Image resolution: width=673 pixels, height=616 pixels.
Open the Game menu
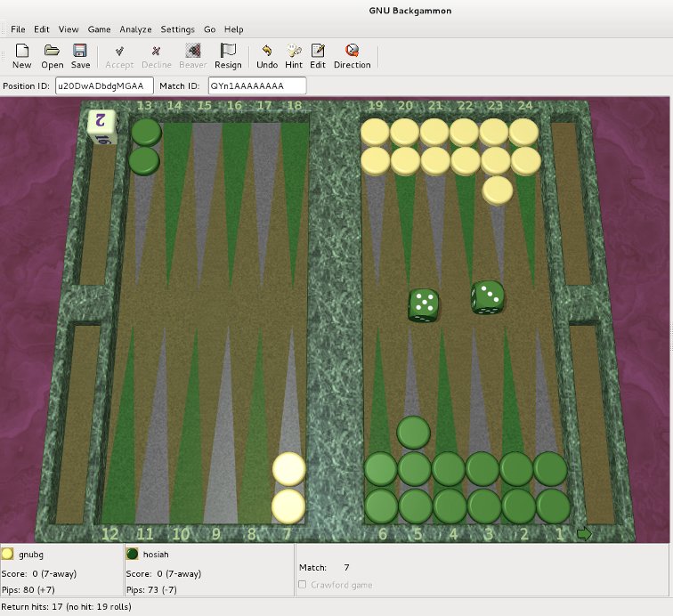coord(99,29)
